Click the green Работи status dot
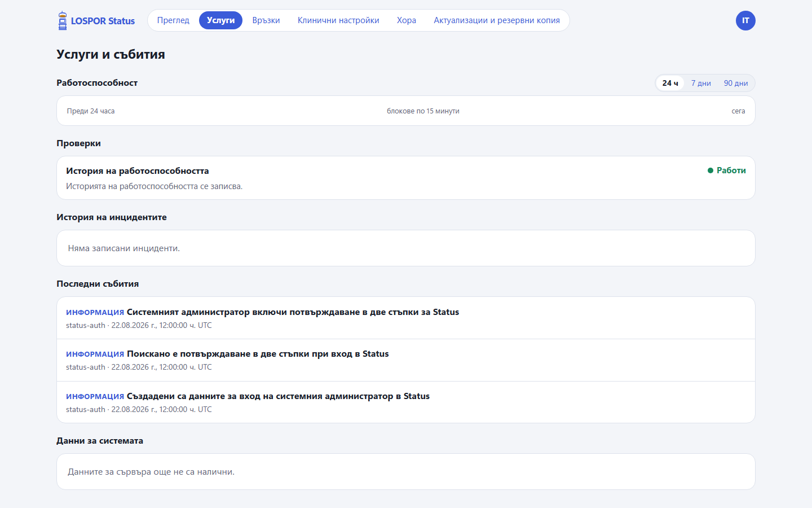The width and height of the screenshot is (812, 508). point(710,170)
